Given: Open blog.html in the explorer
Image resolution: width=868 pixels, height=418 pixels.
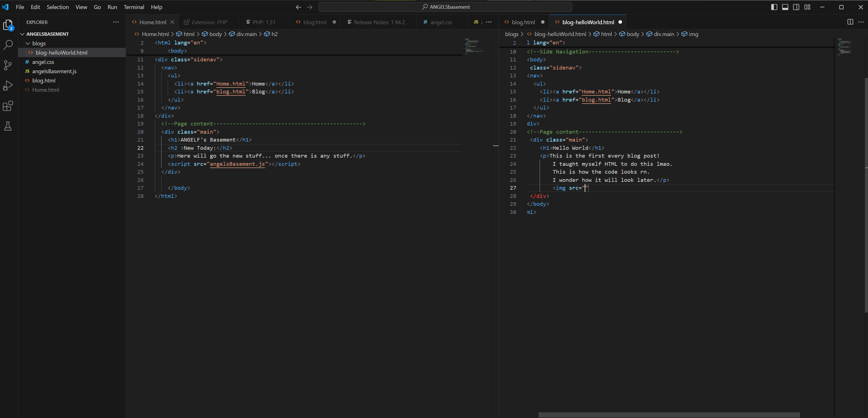Looking at the screenshot, I should 44,81.
